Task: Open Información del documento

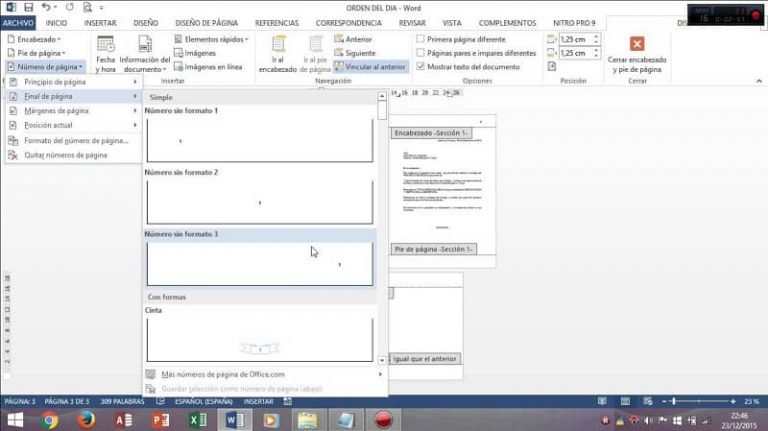Action: pyautogui.click(x=144, y=54)
